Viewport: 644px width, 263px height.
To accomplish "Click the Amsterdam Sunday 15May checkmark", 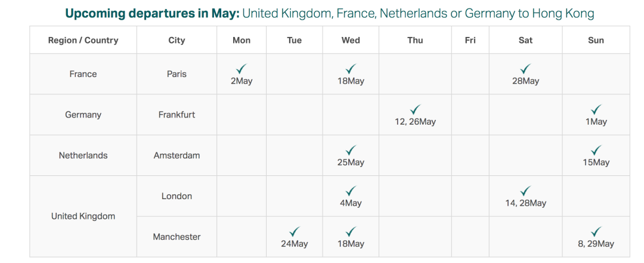I will click(596, 150).
